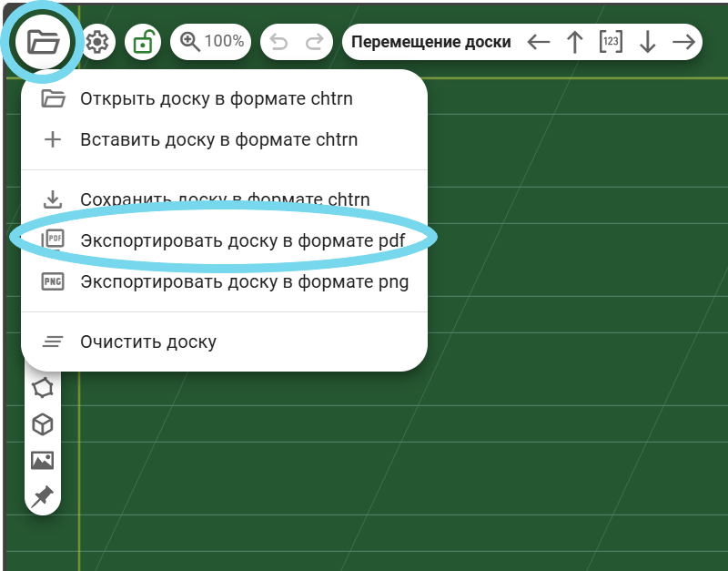Toggle the green board lock
The height and width of the screenshot is (571, 728).
pos(143,42)
